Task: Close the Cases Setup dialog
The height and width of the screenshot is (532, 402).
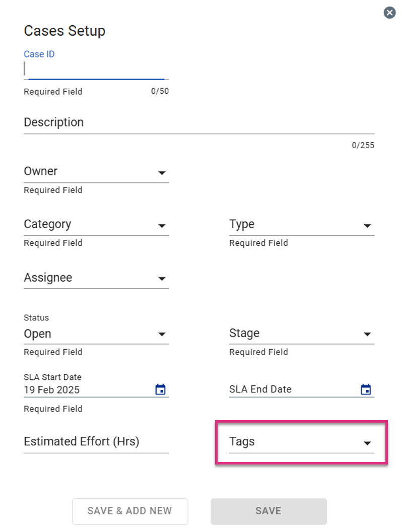Action: click(389, 13)
